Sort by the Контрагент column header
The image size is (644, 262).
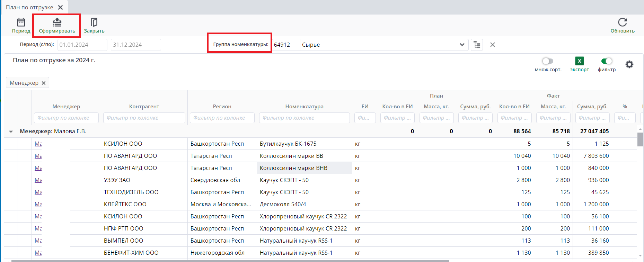[144, 107]
